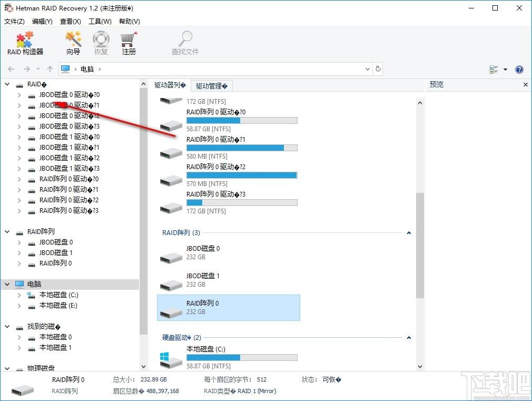Open the 注册 registration cart icon
The width and height of the screenshot is (532, 401).
coord(129,43)
